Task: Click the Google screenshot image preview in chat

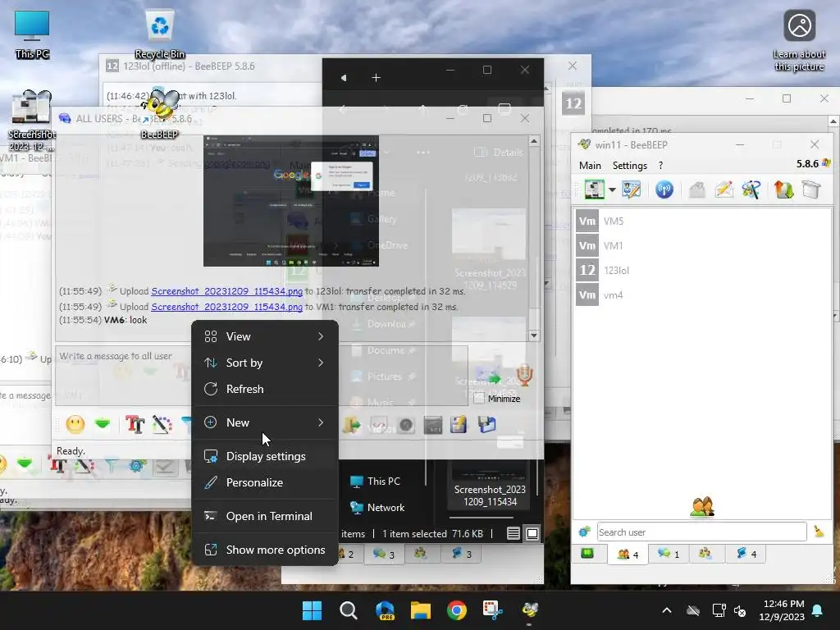Action: (x=291, y=201)
